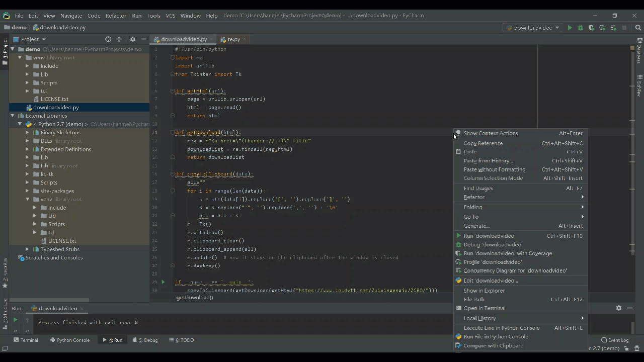The image size is (644, 362).
Task: Open the Terminal tool window
Action: [26, 340]
